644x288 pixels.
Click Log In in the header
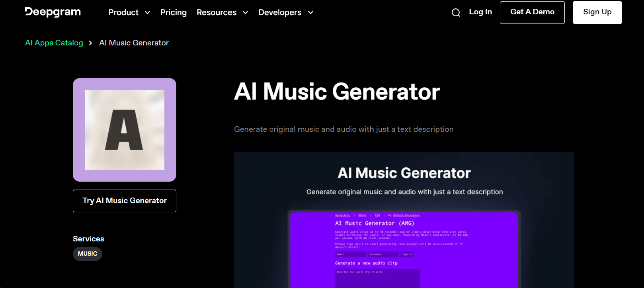coord(480,12)
